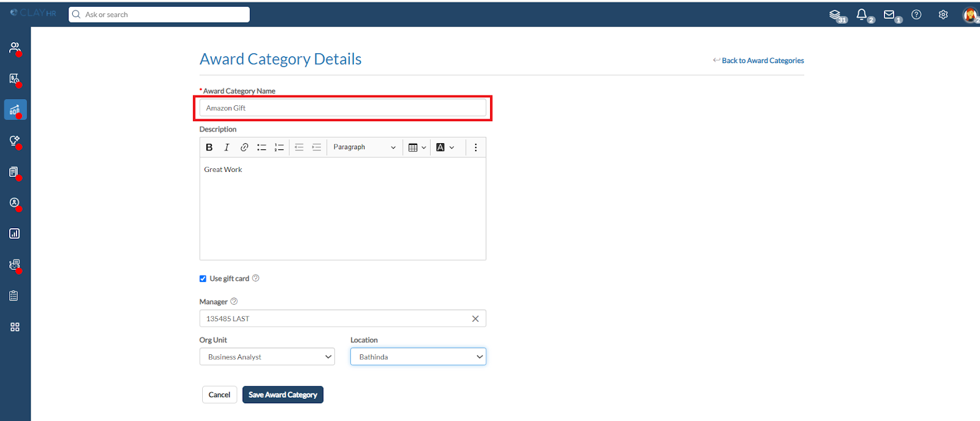980x421 pixels.
Task: Open the Location dropdown showing Bathinda
Action: 418,357
